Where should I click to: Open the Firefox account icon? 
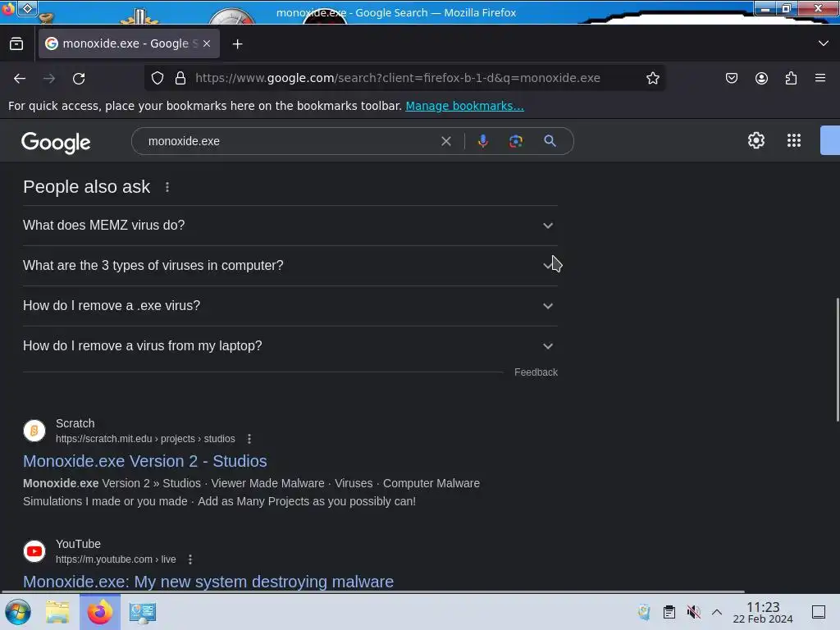(x=761, y=78)
